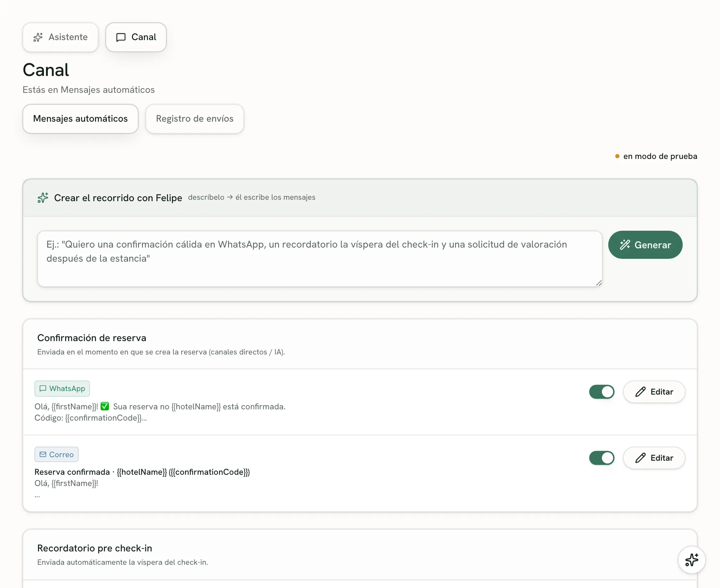
Task: Click the pencil icon in Correo Editar
Action: coord(641,458)
